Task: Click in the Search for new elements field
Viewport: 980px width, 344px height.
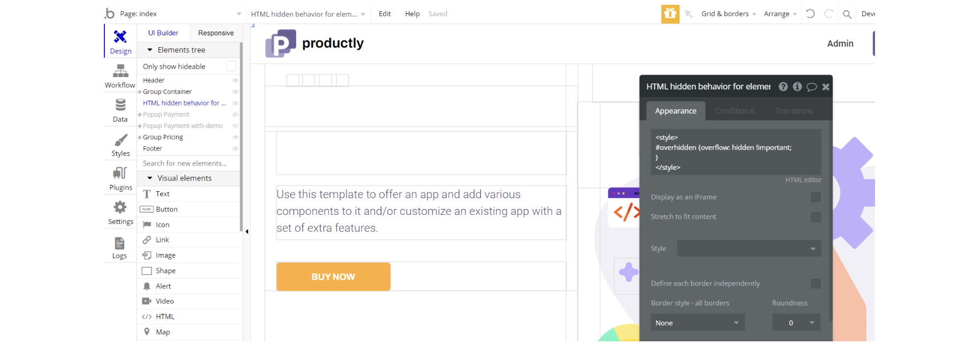Action: pyautogui.click(x=189, y=163)
